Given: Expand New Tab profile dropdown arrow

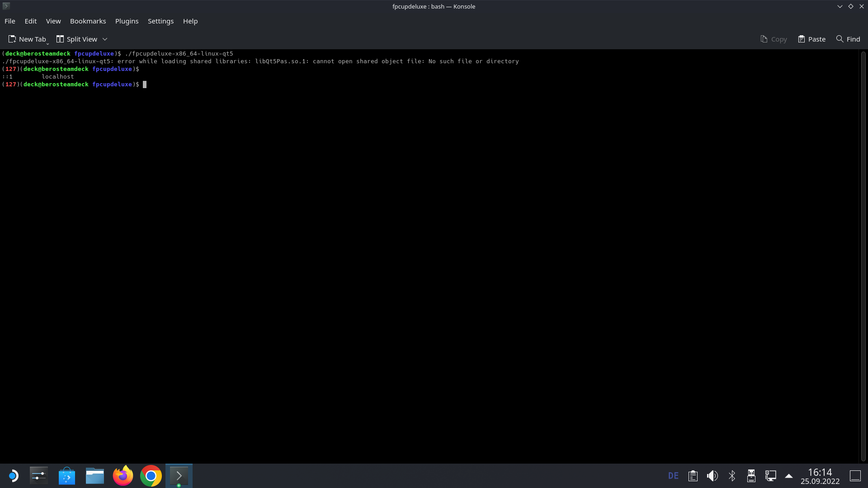Looking at the screenshot, I should (x=47, y=43).
